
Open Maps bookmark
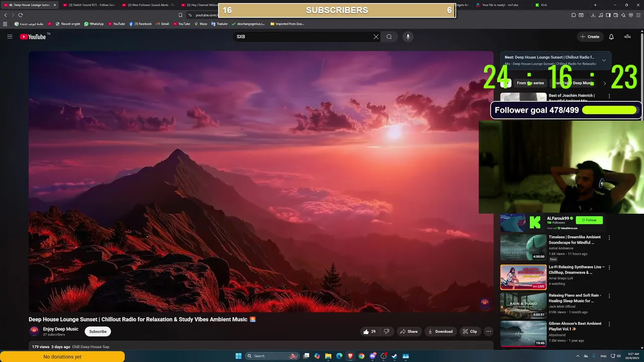(201, 24)
